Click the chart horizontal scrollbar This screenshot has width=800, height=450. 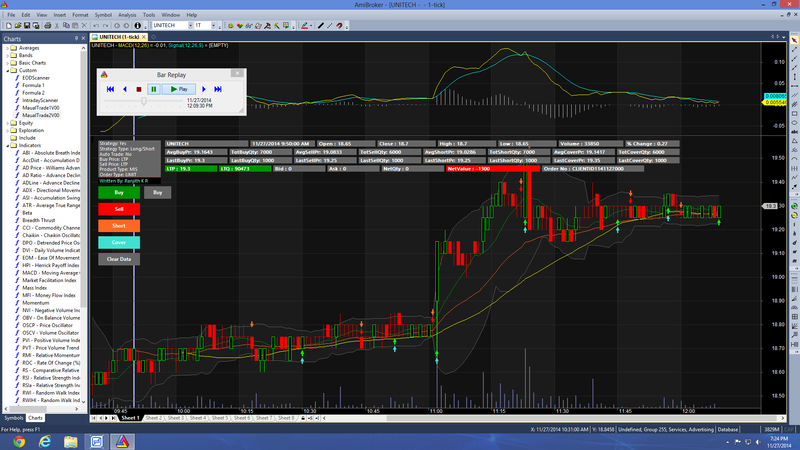pyautogui.click(x=553, y=418)
